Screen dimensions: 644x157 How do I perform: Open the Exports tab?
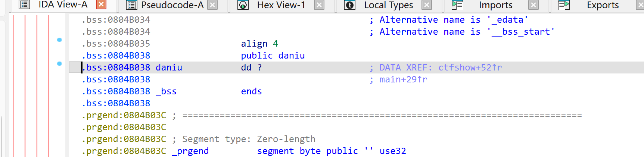click(x=603, y=5)
